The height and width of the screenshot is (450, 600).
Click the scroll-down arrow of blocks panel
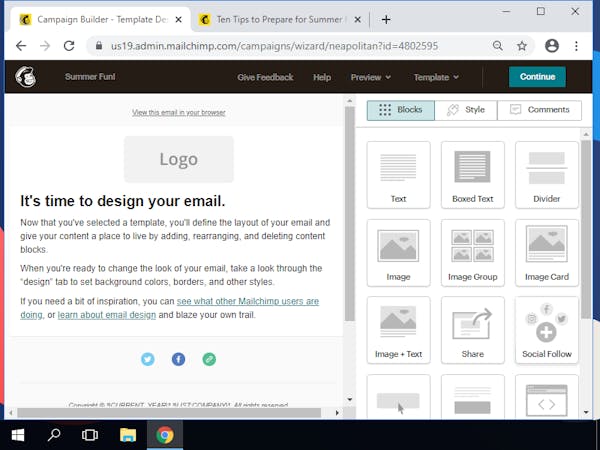point(586,412)
